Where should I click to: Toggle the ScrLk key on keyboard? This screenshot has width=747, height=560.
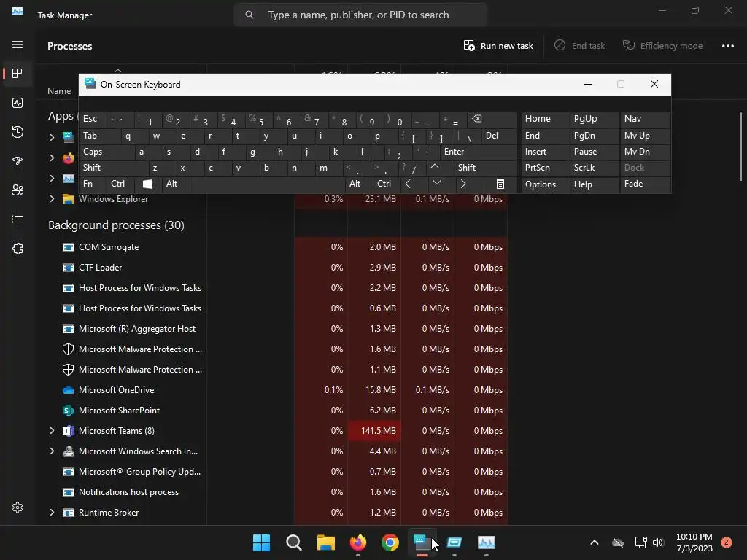[594, 168]
